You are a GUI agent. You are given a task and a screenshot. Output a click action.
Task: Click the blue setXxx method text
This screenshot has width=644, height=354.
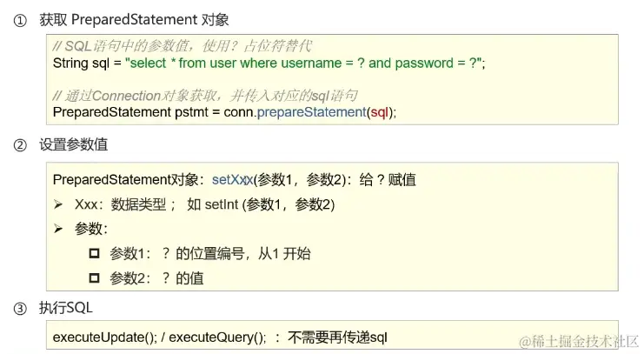232,180
